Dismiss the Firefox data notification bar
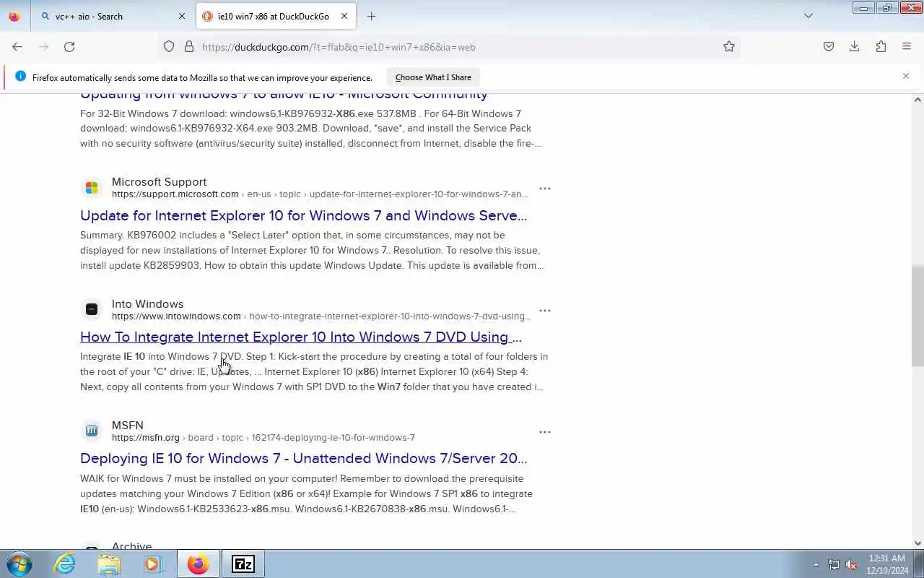Screen dimensions: 924x578 tap(906, 76)
